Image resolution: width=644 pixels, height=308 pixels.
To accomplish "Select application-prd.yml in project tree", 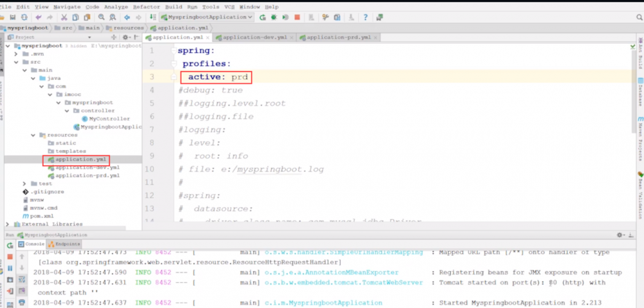I will [x=84, y=175].
